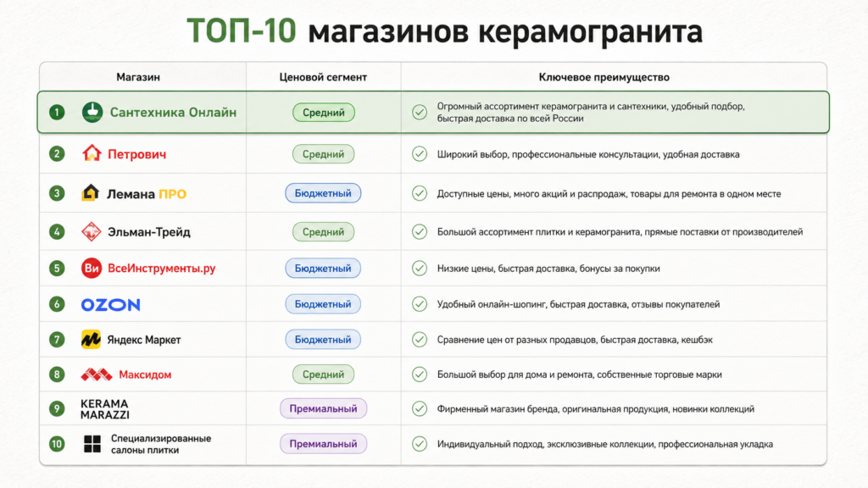Click text 'Широкий выбор, профессиональные консультации'
The image size is (868, 488).
click(548, 154)
